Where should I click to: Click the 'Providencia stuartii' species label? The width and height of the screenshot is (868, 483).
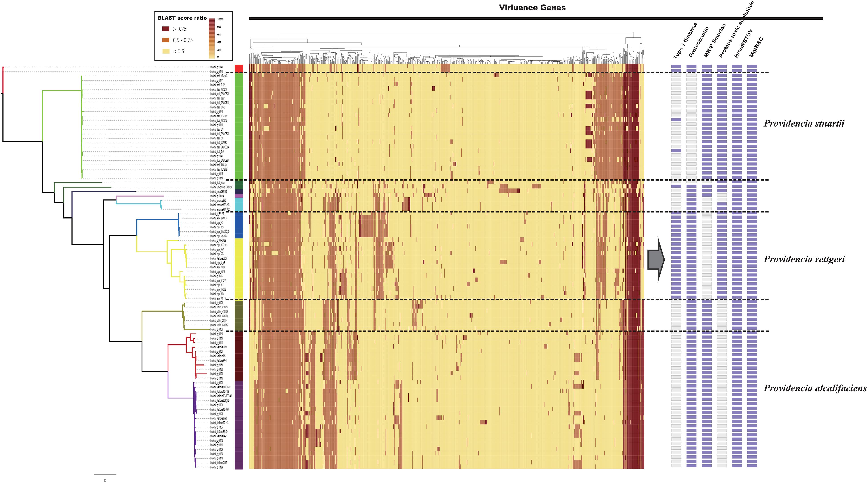pos(804,123)
